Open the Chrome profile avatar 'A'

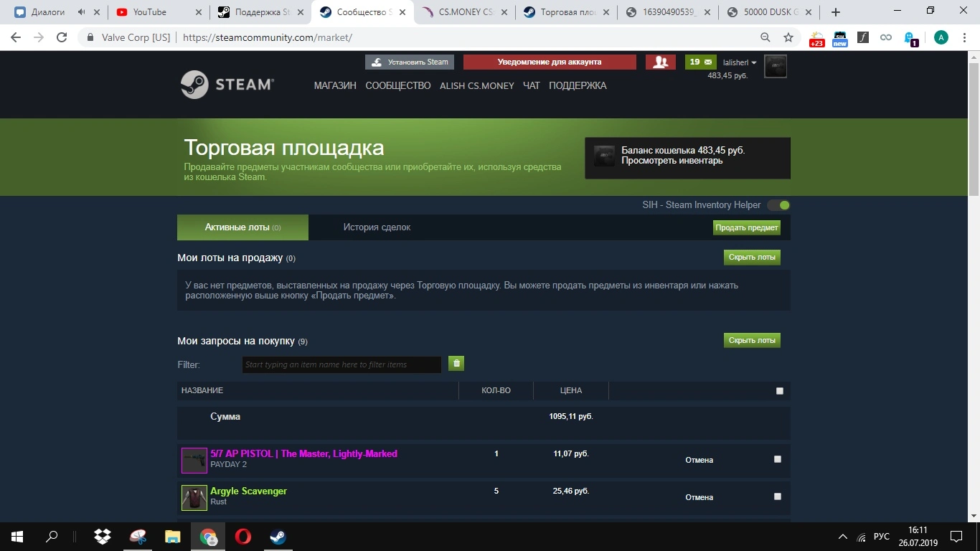click(941, 37)
